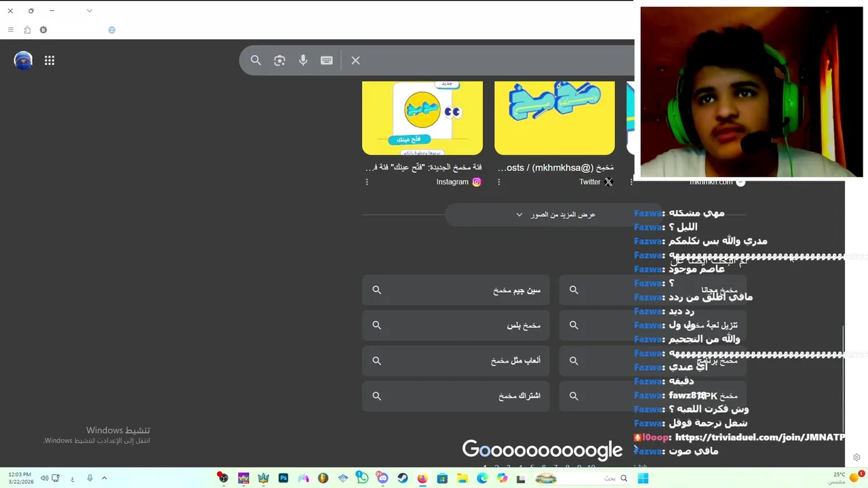
Task: Open File Explorer from the taskbar
Action: 462,479
